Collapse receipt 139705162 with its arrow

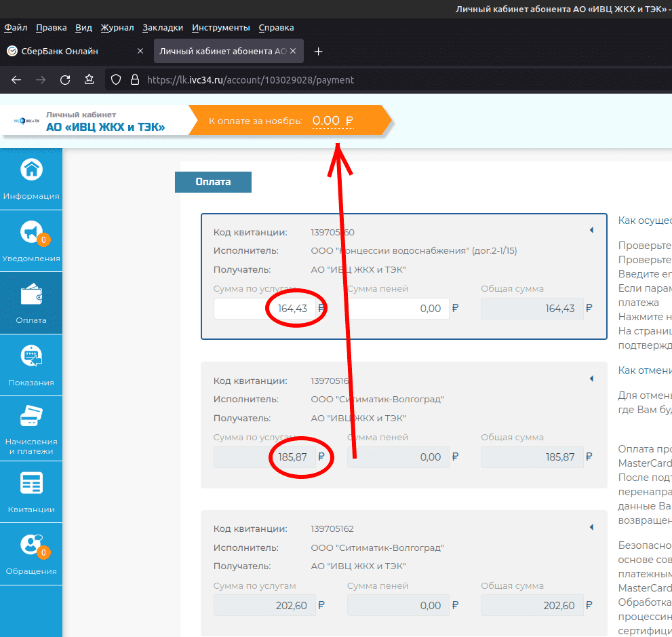coord(591,527)
